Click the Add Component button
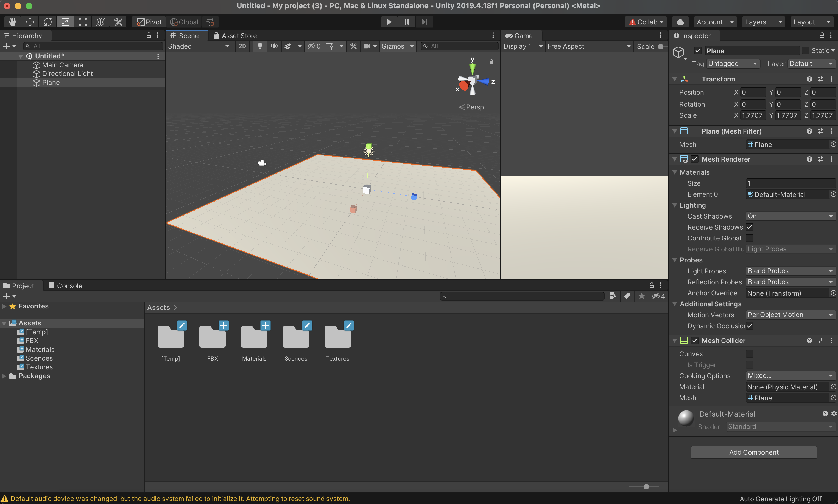This screenshot has width=838, height=504. (753, 452)
